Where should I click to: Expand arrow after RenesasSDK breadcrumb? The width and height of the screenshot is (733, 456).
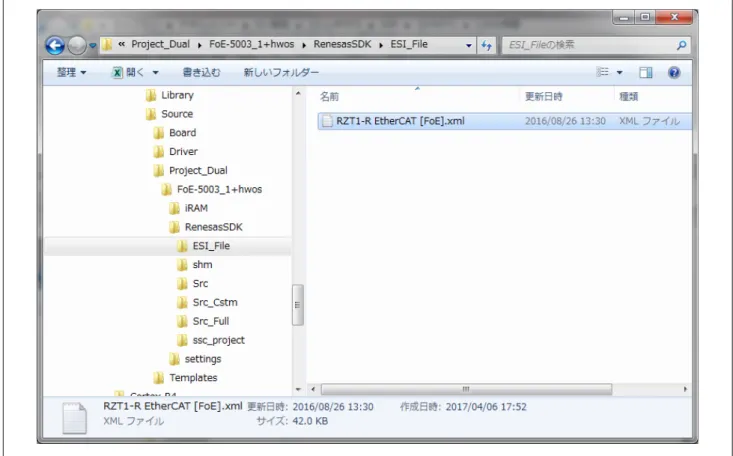[x=381, y=45]
